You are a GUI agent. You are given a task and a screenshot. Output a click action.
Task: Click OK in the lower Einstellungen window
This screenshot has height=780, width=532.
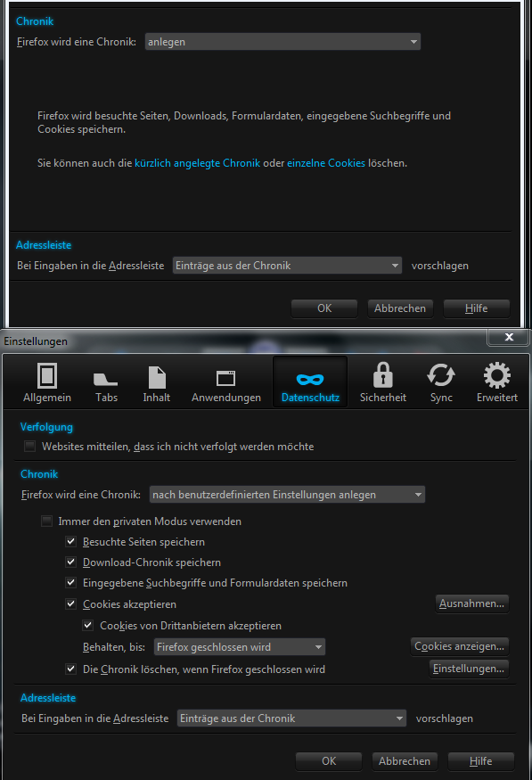pos(329,761)
